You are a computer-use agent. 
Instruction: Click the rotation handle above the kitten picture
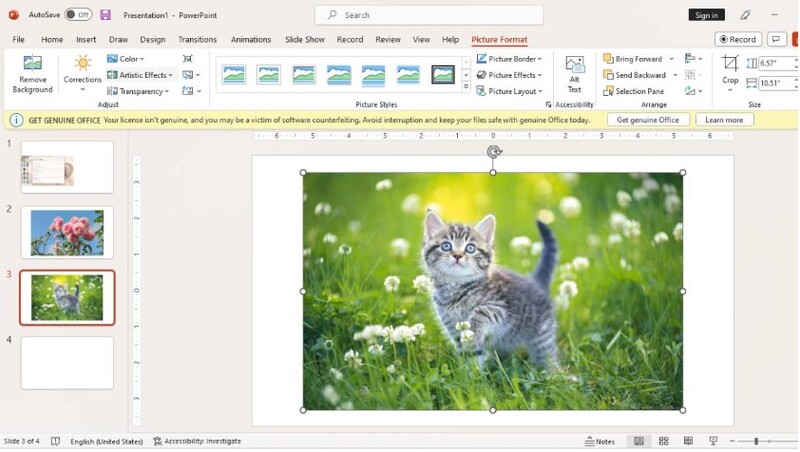coord(493,152)
